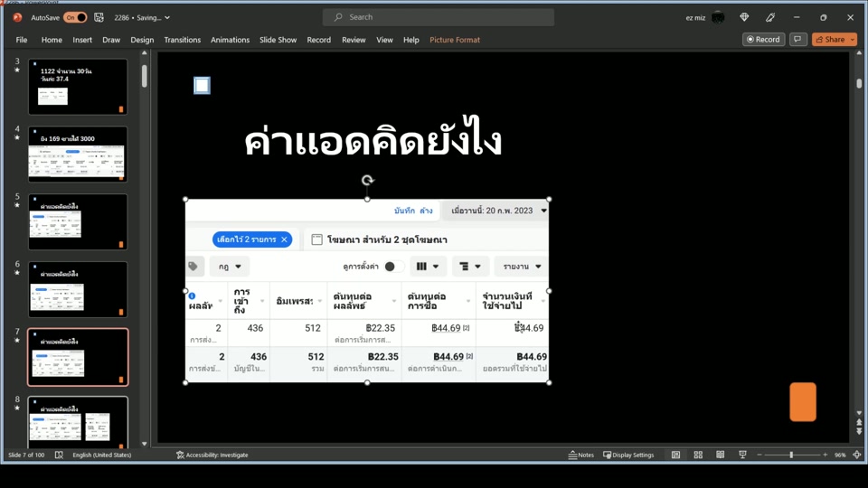Click 'English (United States)' language indicator

point(102,455)
